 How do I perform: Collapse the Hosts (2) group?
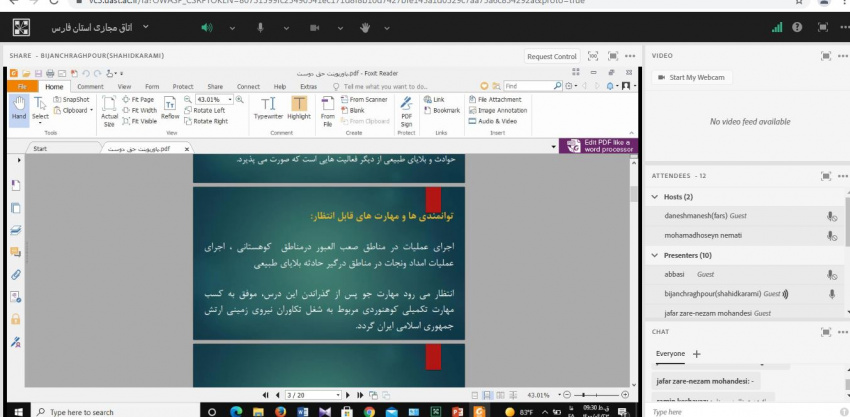coord(655,197)
